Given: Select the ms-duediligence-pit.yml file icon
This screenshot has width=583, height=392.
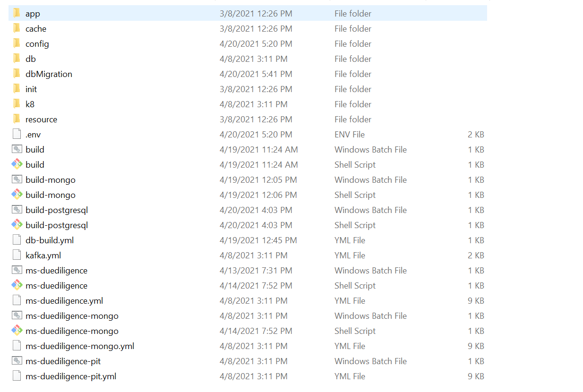Looking at the screenshot, I should [x=17, y=376].
